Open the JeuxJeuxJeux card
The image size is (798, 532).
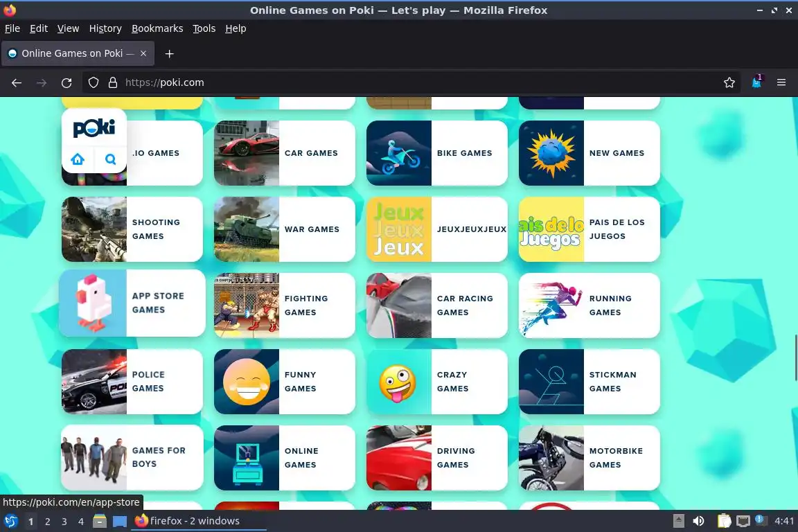[436, 229]
